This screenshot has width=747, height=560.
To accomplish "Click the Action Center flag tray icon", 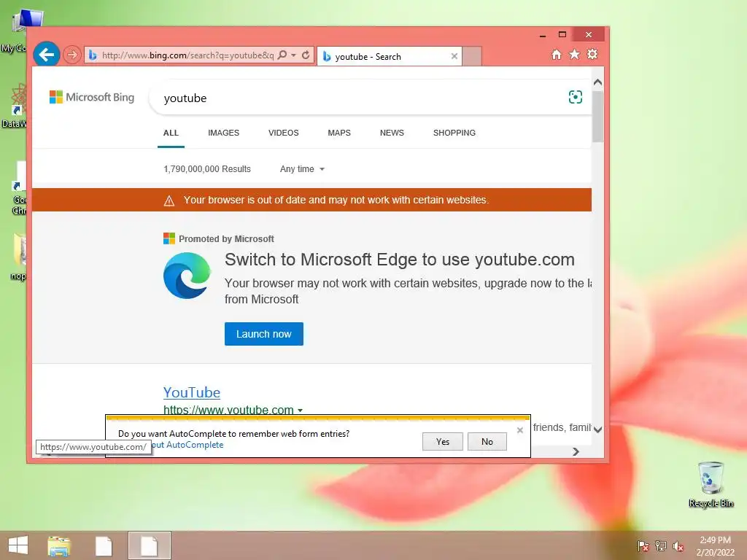I will tap(643, 546).
